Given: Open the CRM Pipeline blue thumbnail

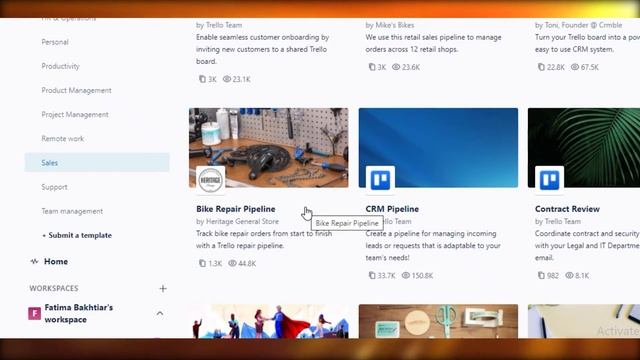Looking at the screenshot, I should [438, 148].
